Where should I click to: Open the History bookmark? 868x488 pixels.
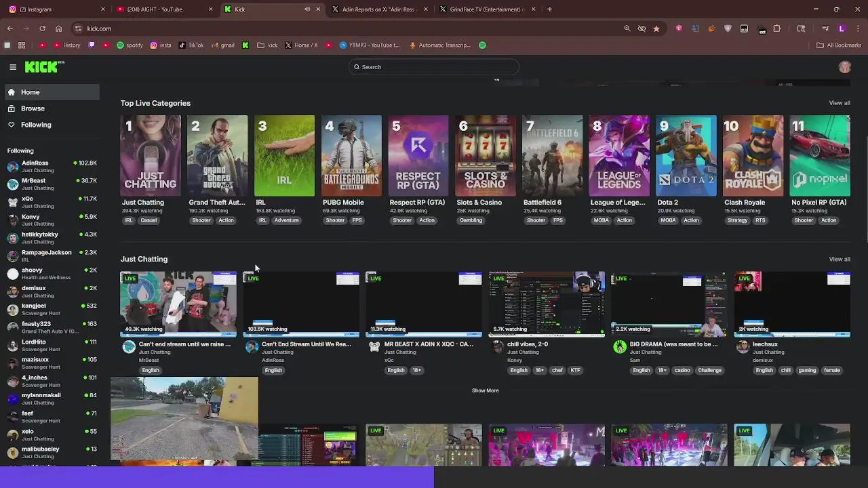point(66,45)
